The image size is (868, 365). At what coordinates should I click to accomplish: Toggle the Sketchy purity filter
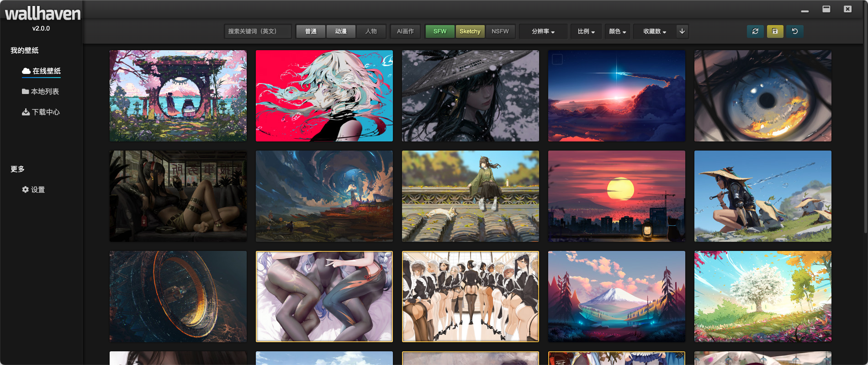(x=470, y=31)
